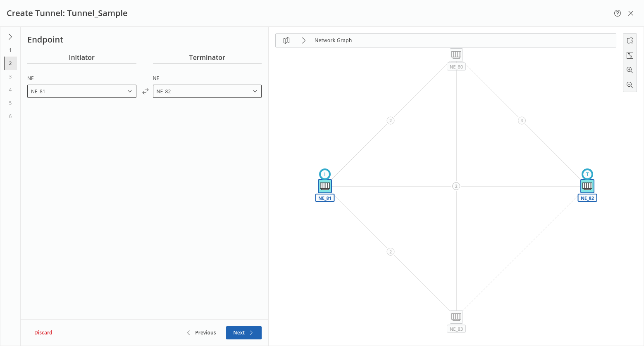Open the Terminator NE dropdown
This screenshot has width=644, height=346.
(207, 91)
